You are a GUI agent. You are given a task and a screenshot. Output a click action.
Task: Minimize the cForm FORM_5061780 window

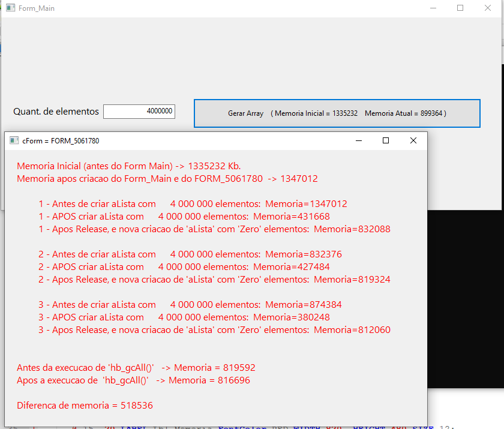[359, 141]
